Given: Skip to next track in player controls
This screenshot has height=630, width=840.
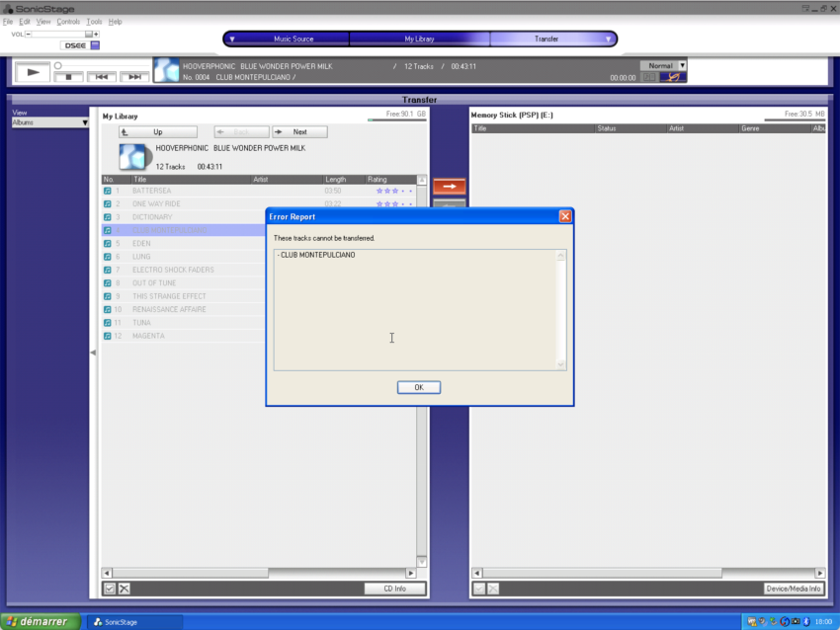Looking at the screenshot, I should 134,77.
